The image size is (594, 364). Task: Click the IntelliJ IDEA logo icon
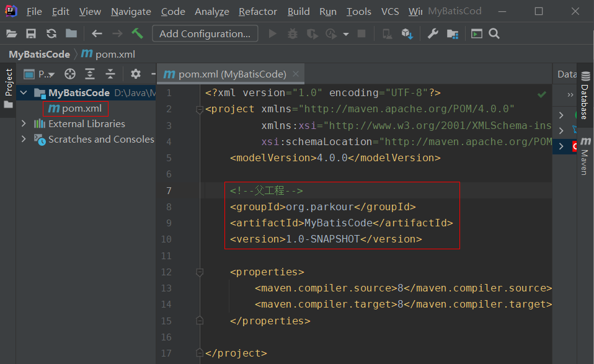(x=11, y=11)
